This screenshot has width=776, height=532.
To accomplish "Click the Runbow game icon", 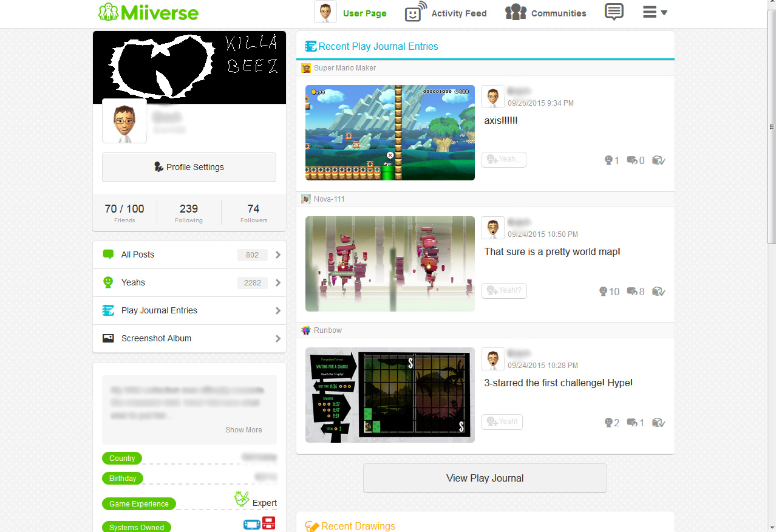I will click(x=306, y=330).
